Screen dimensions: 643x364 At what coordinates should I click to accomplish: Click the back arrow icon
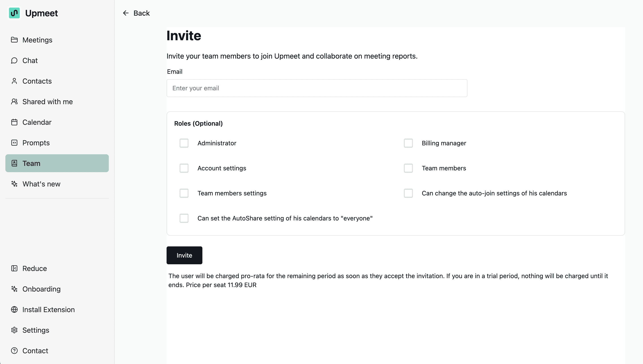pos(126,13)
